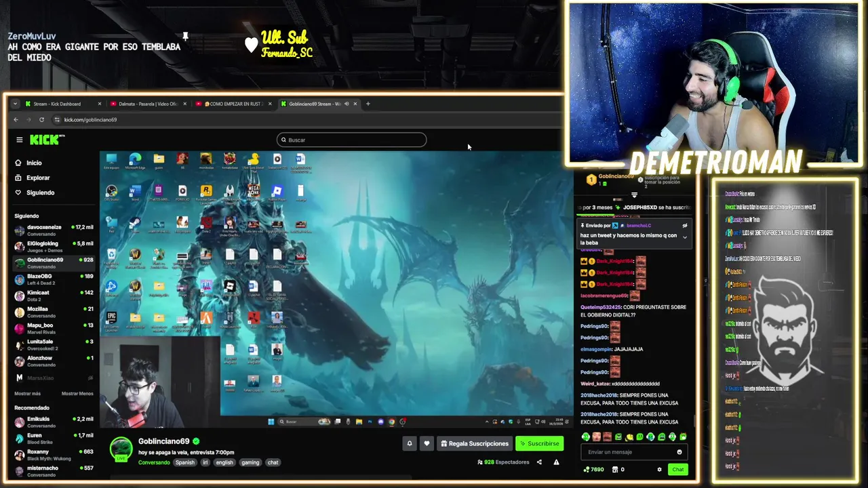Open recommended channel Euren
This screenshot has height=488, width=868.
[x=54, y=439]
